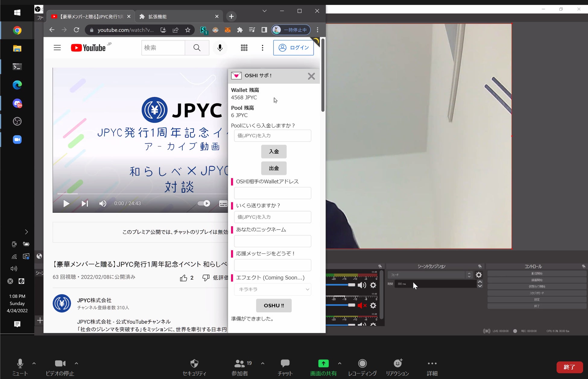Image resolution: width=588 pixels, height=379 pixels.
Task: Expand the arrow beside 画面の共有
Action: pyautogui.click(x=340, y=363)
